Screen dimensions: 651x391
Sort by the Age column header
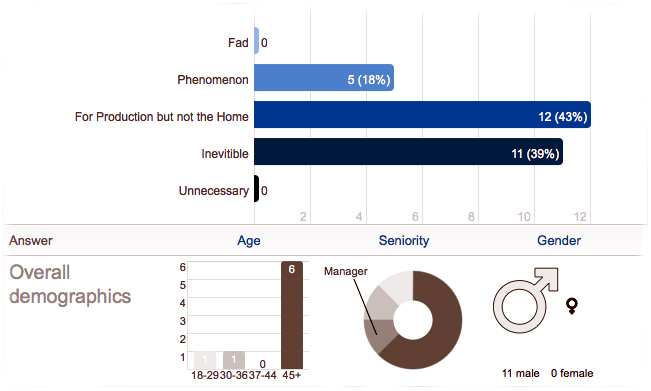tap(249, 241)
